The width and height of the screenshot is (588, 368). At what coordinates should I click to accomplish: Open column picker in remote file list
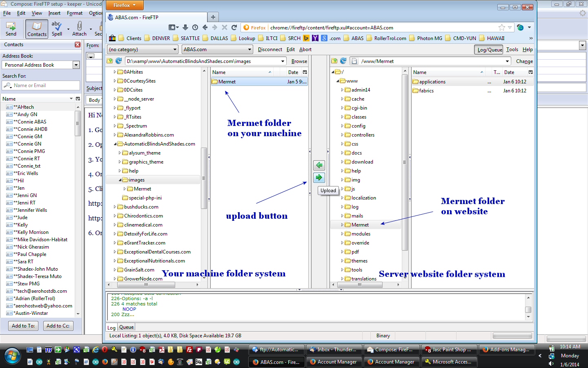click(530, 72)
